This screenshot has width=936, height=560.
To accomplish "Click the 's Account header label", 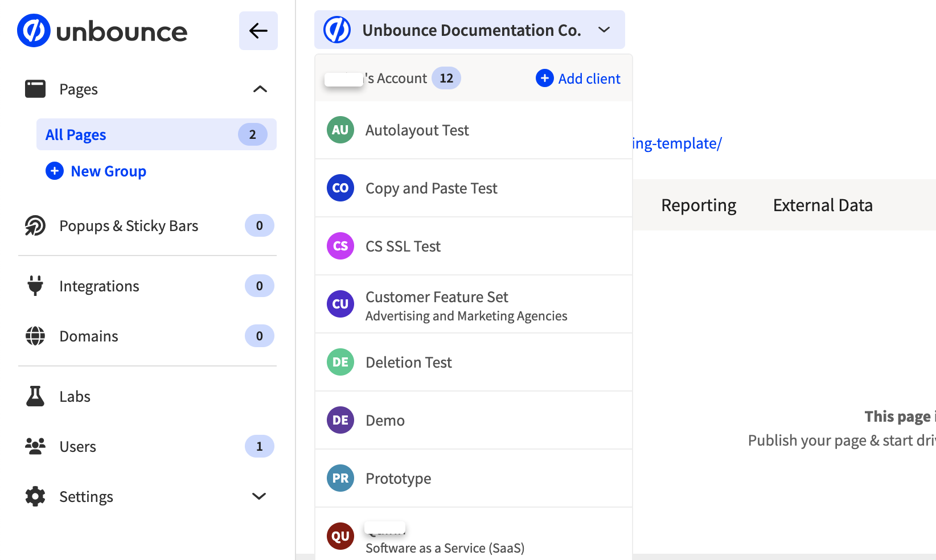I will (396, 79).
